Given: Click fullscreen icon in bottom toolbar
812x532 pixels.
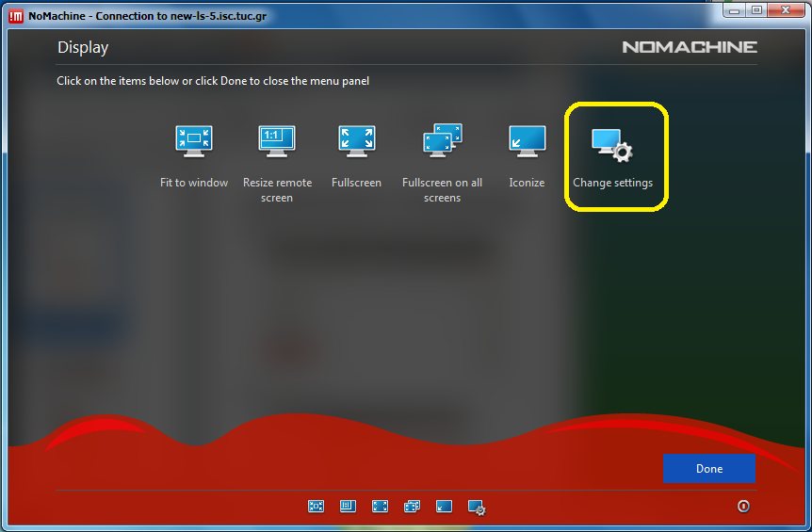Looking at the screenshot, I should tap(380, 507).
